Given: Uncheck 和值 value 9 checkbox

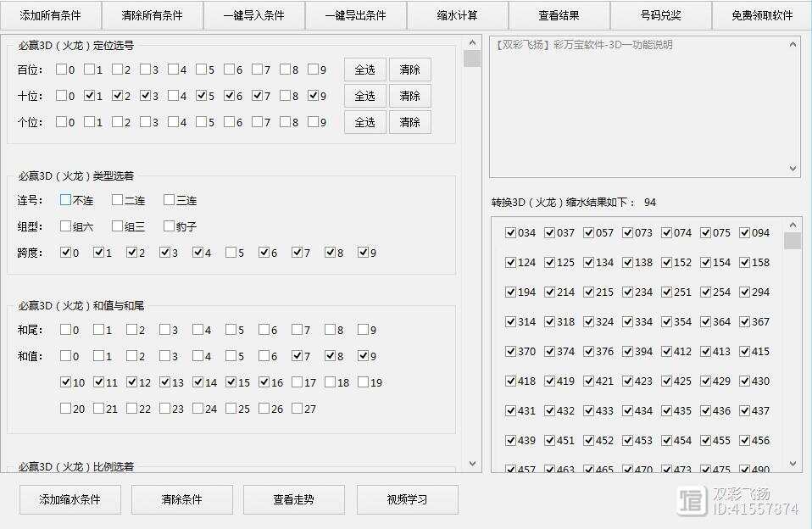Looking at the screenshot, I should 363,355.
